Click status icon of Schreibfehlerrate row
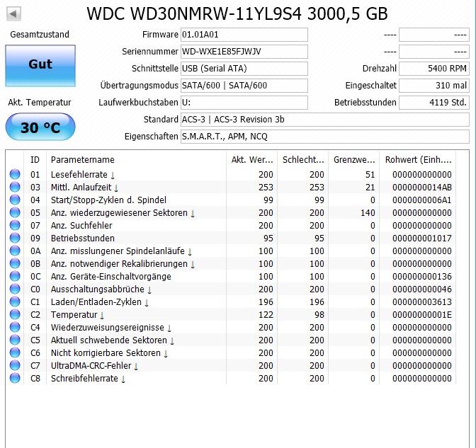The image size is (476, 448). click(15, 378)
